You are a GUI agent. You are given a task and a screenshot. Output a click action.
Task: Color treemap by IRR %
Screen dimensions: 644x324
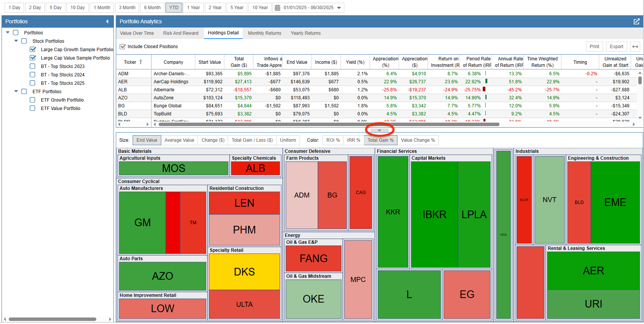point(354,140)
